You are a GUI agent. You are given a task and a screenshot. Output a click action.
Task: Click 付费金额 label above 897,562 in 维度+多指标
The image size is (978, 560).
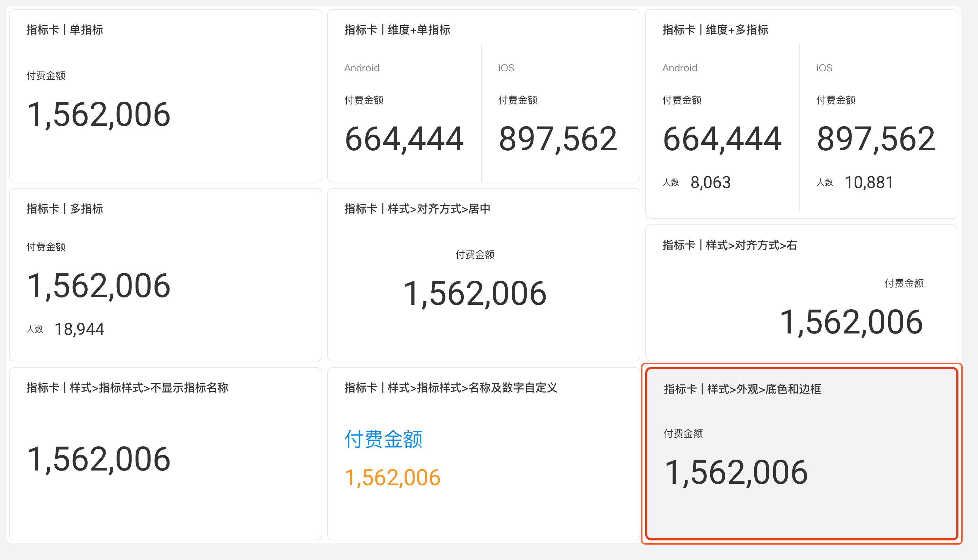(x=836, y=100)
